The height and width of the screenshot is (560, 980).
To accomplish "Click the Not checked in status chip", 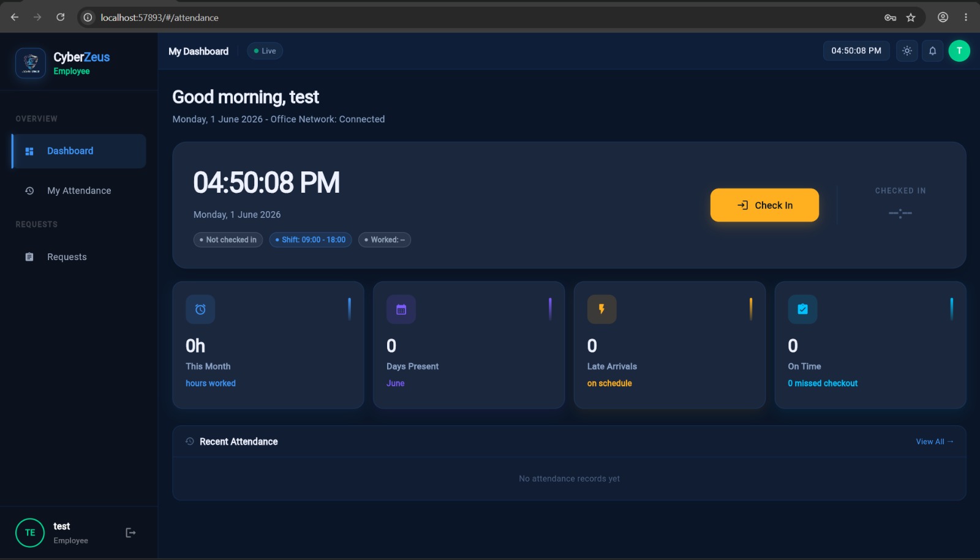I will pyautogui.click(x=228, y=240).
